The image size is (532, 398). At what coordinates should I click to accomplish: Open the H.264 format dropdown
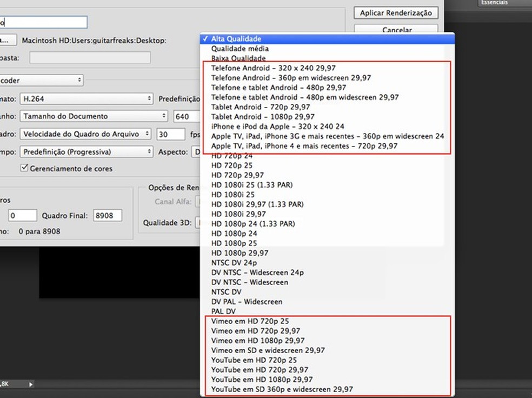point(86,99)
